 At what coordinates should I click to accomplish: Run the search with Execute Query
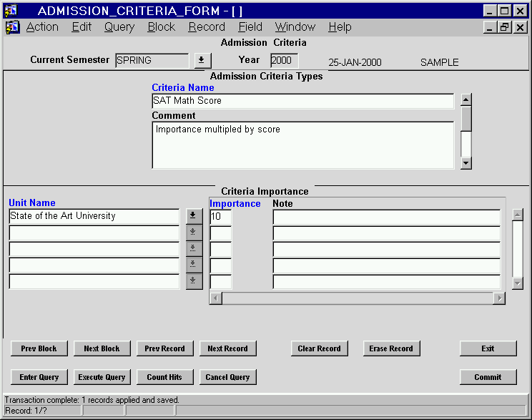tap(102, 377)
